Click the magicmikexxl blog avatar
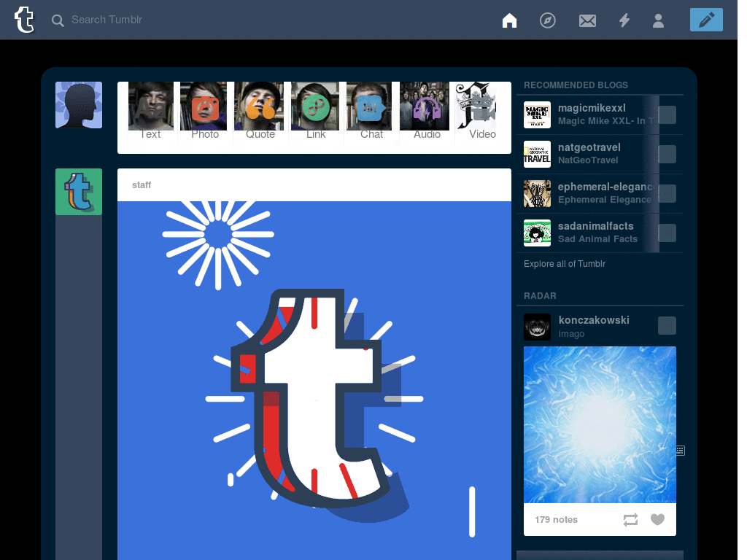Viewport: 747px width, 560px height. pyautogui.click(x=537, y=114)
